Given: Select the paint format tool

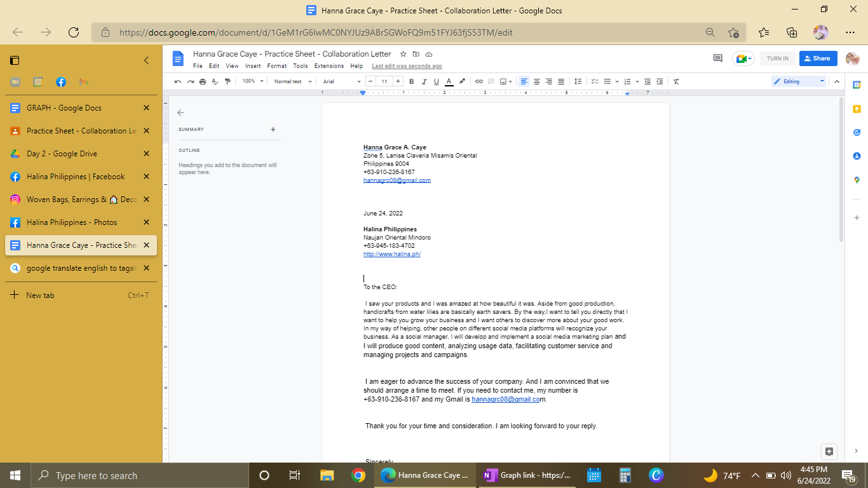Looking at the screenshot, I should [227, 81].
